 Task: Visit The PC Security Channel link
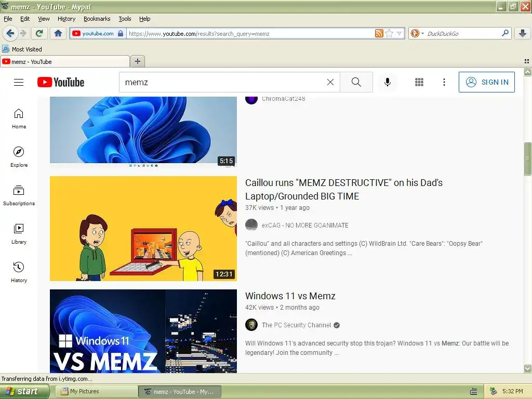296,325
